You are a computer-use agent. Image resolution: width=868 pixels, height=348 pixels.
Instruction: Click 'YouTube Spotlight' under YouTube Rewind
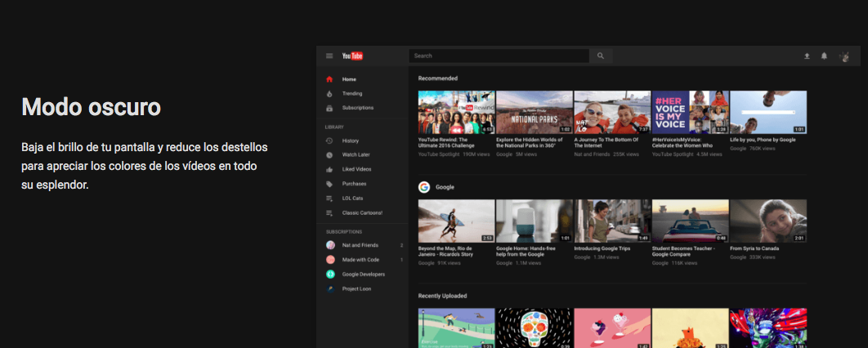tap(439, 155)
